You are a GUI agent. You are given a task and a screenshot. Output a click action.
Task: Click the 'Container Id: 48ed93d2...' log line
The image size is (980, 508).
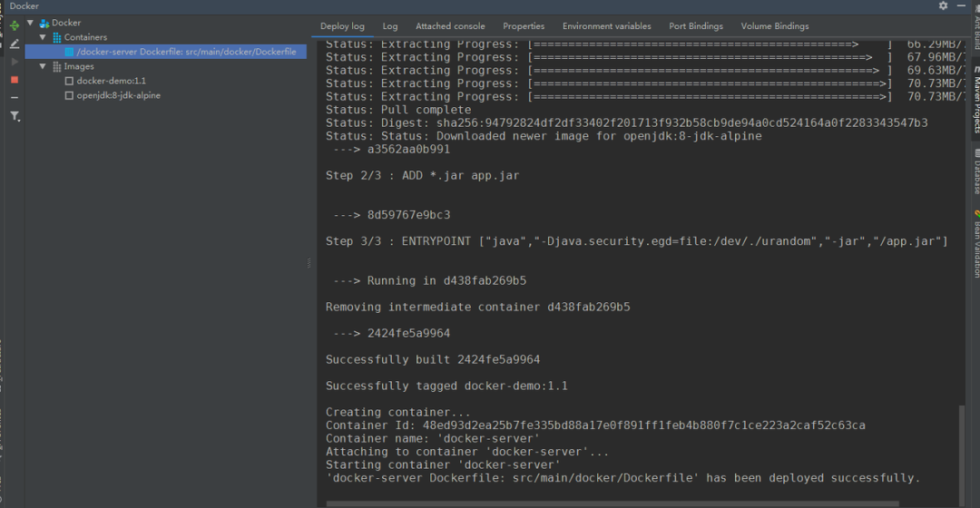click(595, 425)
